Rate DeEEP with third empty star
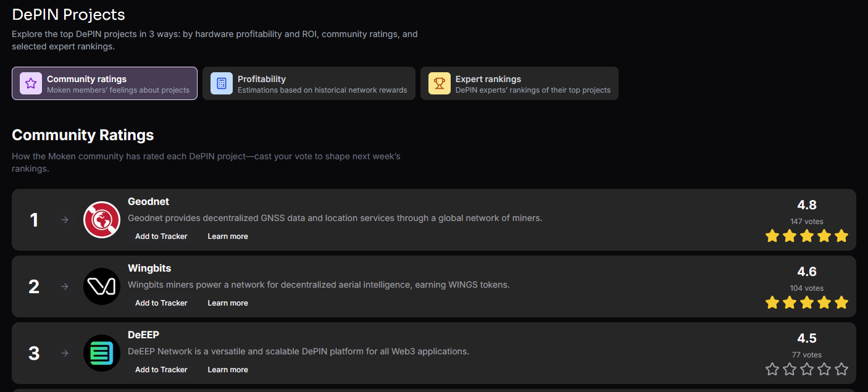Image resolution: width=868 pixels, height=392 pixels. (x=807, y=369)
